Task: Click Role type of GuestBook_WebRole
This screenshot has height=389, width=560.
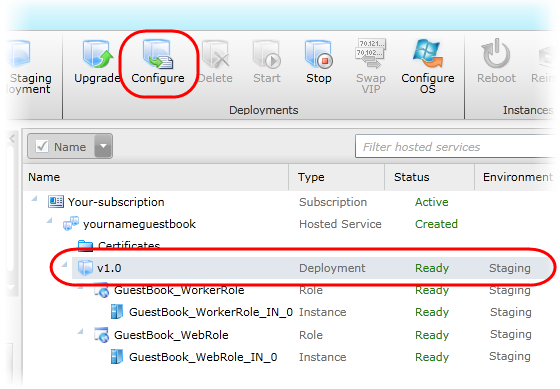Action: pyautogui.click(x=311, y=335)
